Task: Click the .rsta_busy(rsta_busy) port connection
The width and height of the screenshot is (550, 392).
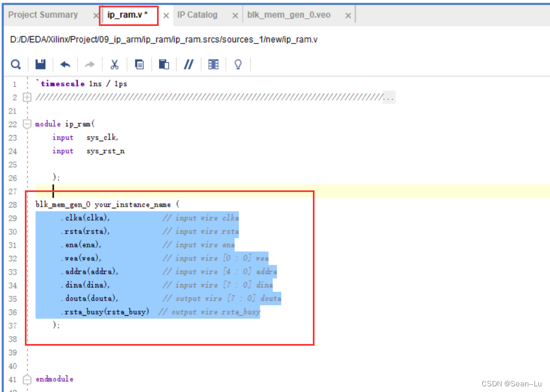Action: [105, 312]
